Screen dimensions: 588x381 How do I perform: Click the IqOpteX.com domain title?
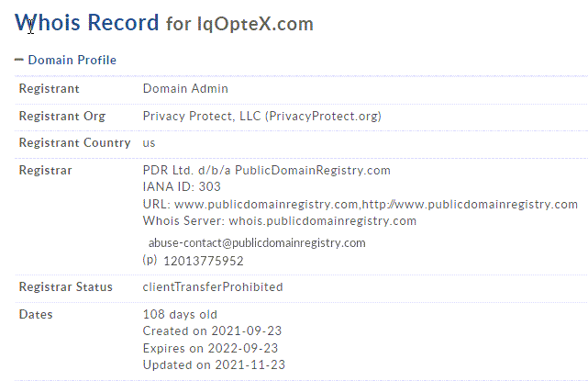[255, 24]
